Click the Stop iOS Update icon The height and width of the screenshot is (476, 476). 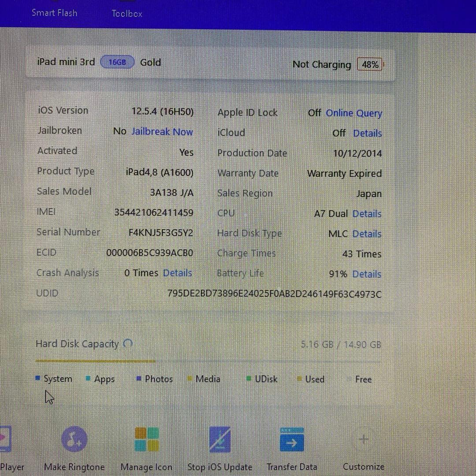220,439
